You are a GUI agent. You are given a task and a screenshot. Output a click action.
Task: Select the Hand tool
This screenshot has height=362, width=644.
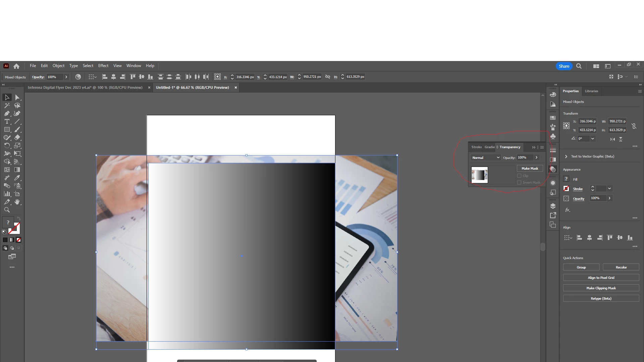pos(17,202)
